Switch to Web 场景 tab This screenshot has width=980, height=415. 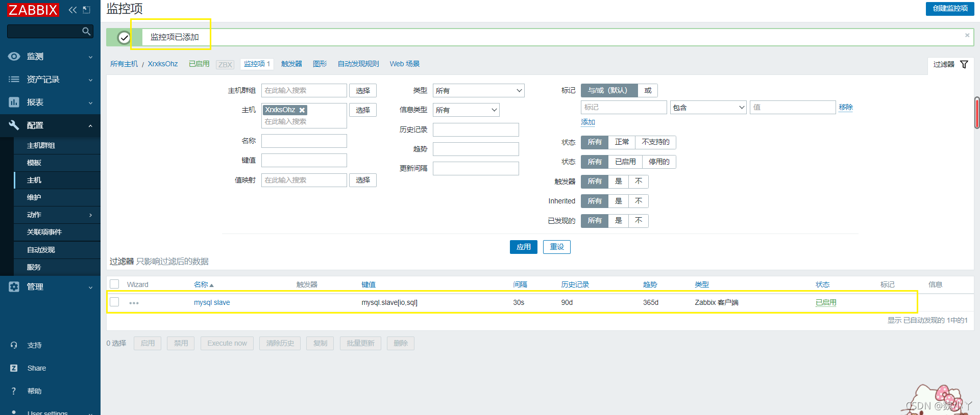coord(405,64)
